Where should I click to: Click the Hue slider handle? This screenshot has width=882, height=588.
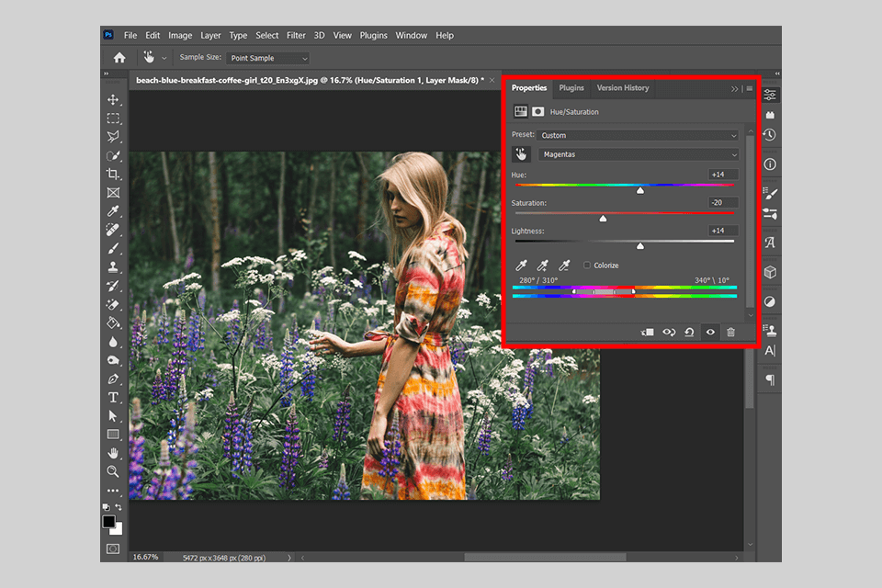(640, 190)
